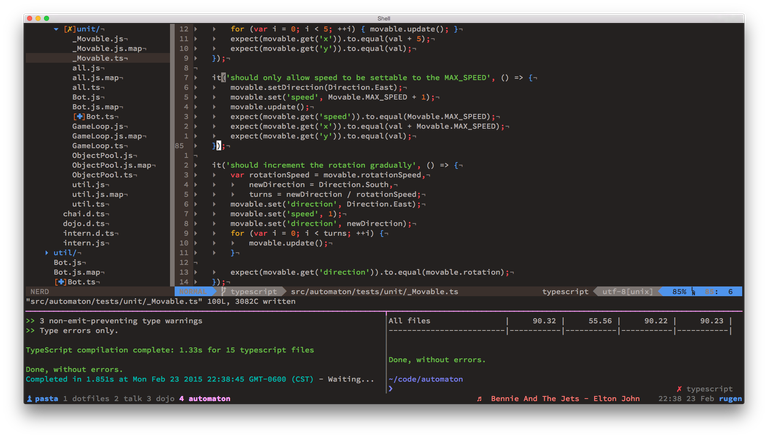The width and height of the screenshot is (768, 438).
Task: Click the utf-8[unix] encoding segment
Action: click(628, 292)
